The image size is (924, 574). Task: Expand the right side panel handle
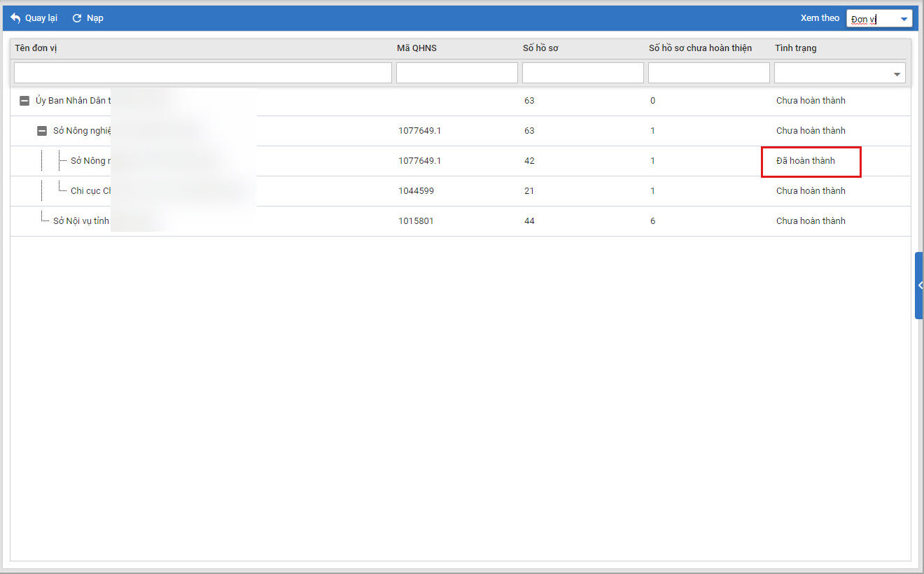tap(919, 286)
